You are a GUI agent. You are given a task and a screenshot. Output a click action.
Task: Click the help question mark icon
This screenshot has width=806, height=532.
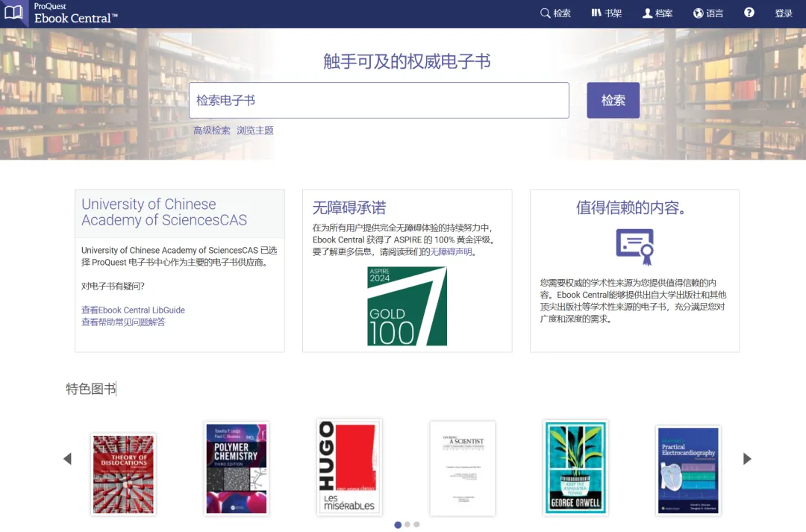pos(749,13)
